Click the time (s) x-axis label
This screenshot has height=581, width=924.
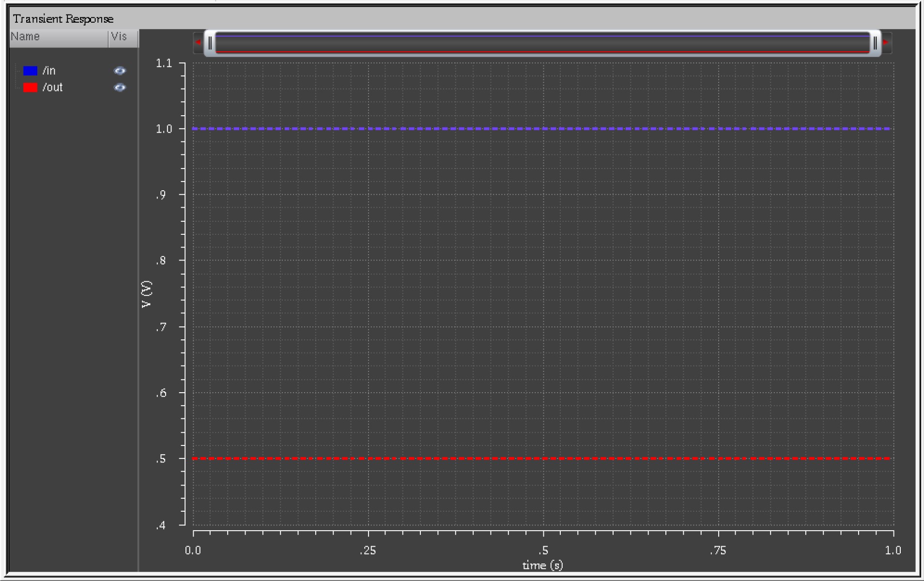tap(542, 565)
